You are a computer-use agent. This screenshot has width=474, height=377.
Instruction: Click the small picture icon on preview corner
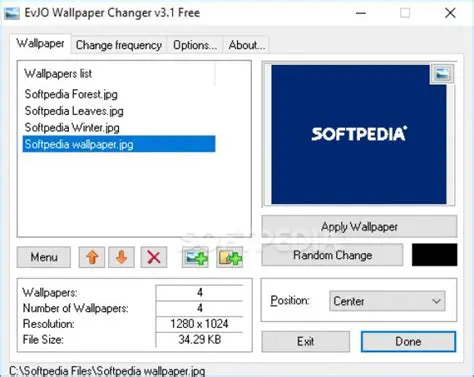(442, 74)
